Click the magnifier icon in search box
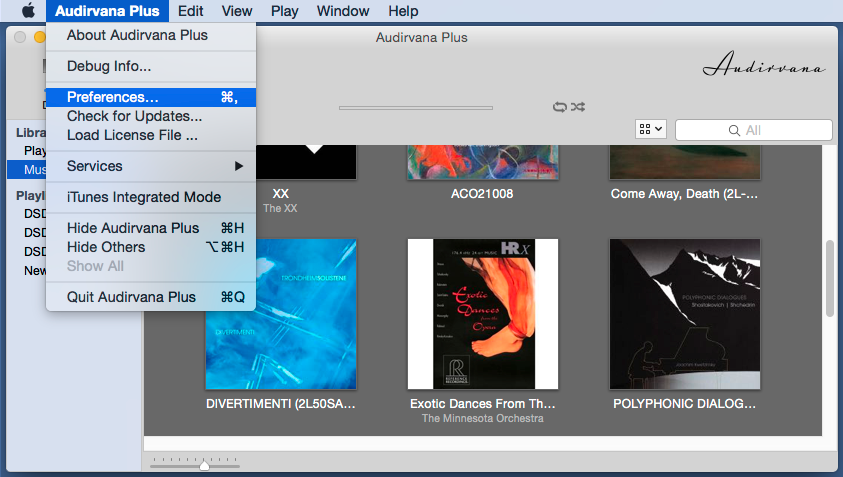Viewport: 843px width, 477px height. click(x=734, y=130)
